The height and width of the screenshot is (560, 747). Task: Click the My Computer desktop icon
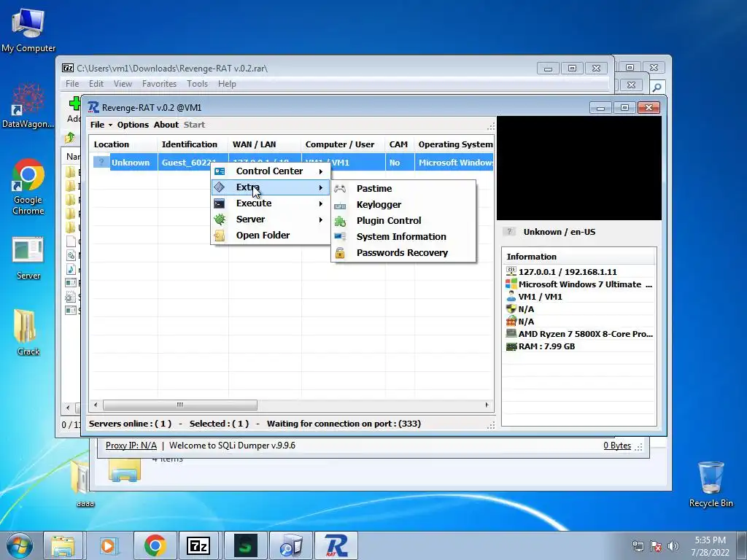(x=28, y=30)
